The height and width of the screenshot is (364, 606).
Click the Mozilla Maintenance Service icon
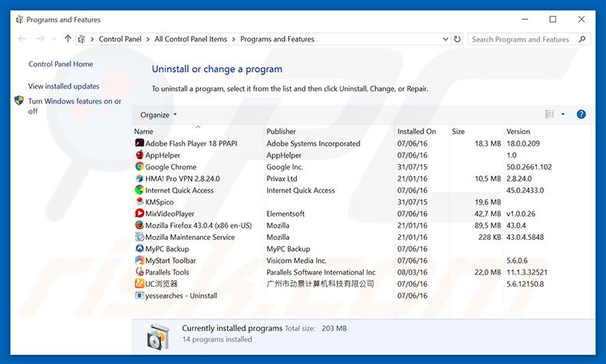point(140,237)
